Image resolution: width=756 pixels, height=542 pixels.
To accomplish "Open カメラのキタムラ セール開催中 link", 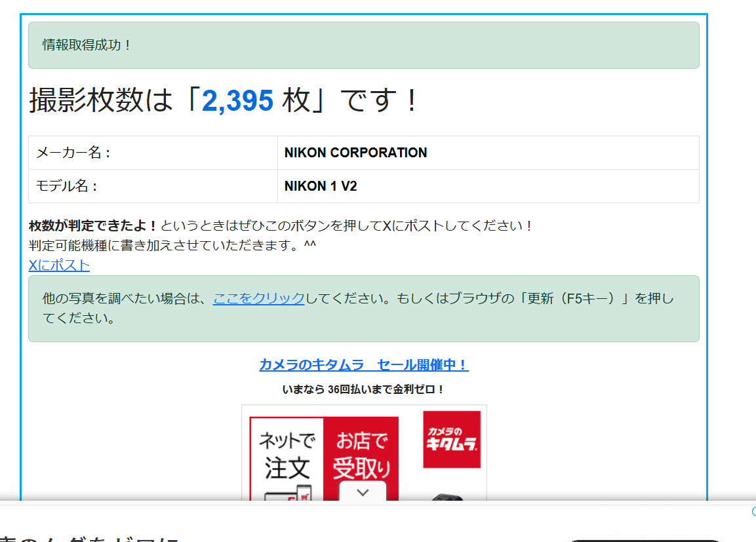I will [x=364, y=364].
